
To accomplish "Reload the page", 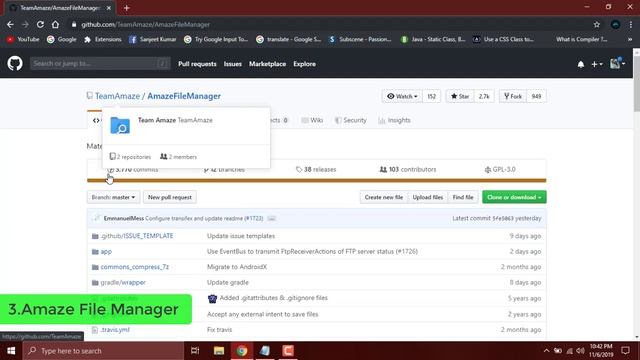I will [40, 24].
